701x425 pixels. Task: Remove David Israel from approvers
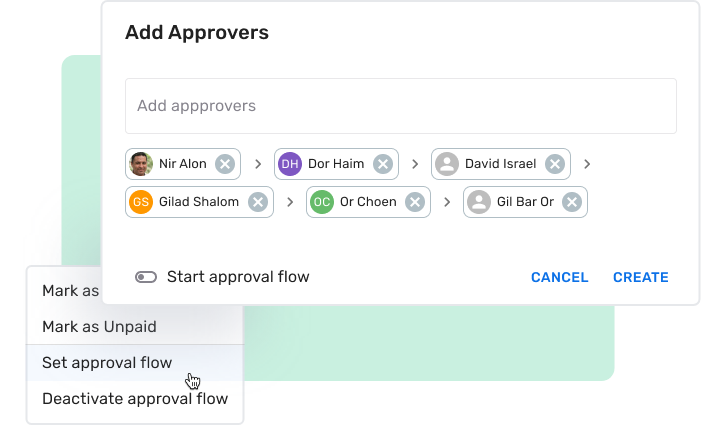(x=554, y=164)
